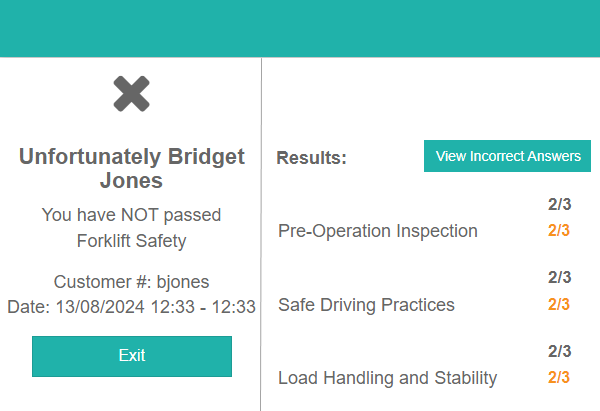Click the 'You have NOT passed' text
This screenshot has height=411, width=600.
pyautogui.click(x=131, y=215)
